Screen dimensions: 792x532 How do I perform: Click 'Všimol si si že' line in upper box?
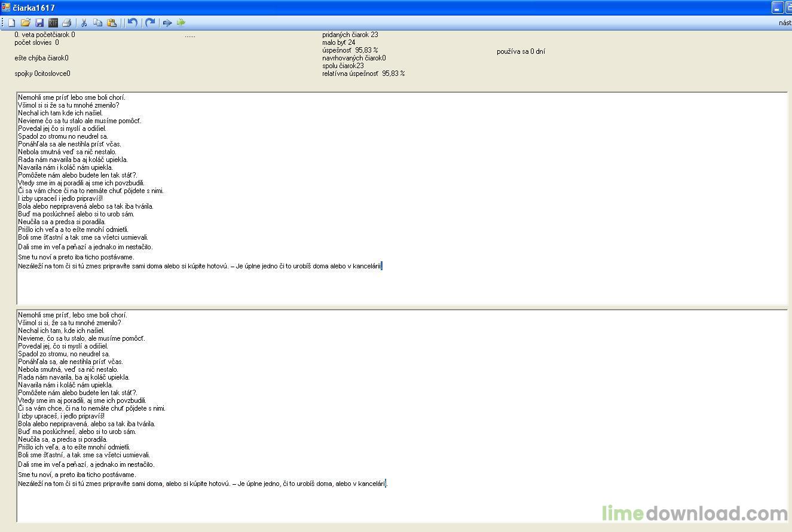click(69, 105)
